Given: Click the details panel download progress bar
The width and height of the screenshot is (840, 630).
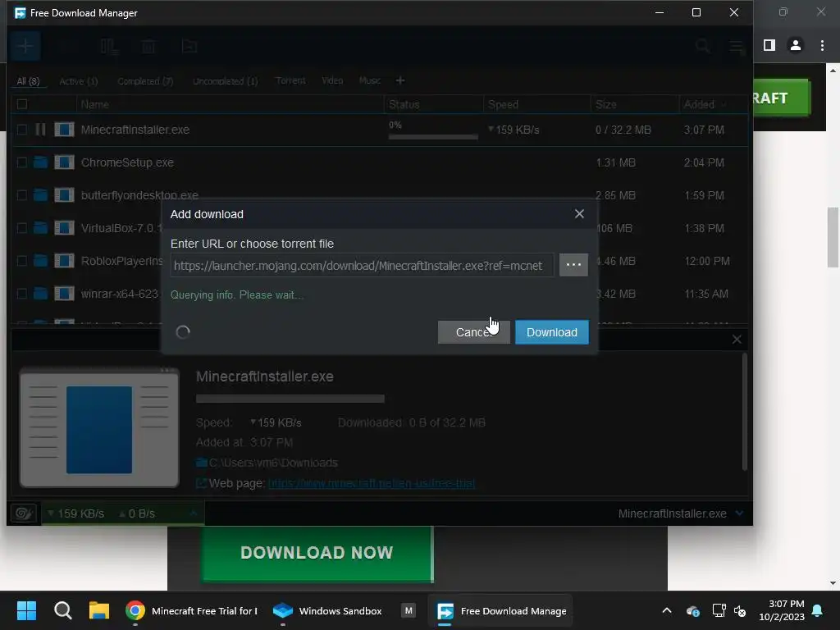Looking at the screenshot, I should pos(290,399).
